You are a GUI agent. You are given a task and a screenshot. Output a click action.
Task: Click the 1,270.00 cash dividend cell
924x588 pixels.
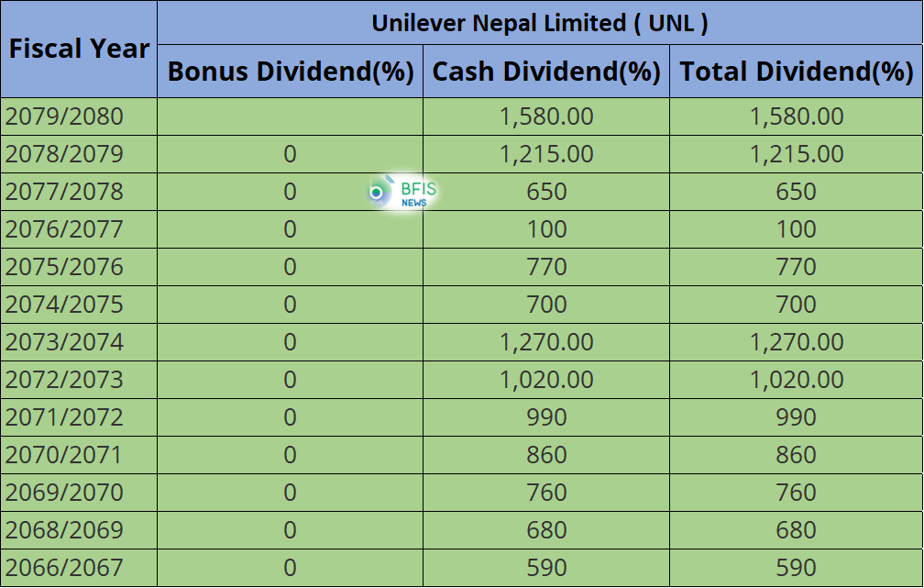point(546,342)
